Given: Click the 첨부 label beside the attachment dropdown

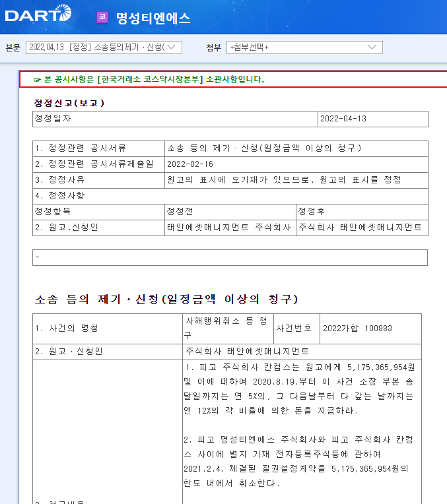Looking at the screenshot, I should click(x=214, y=47).
